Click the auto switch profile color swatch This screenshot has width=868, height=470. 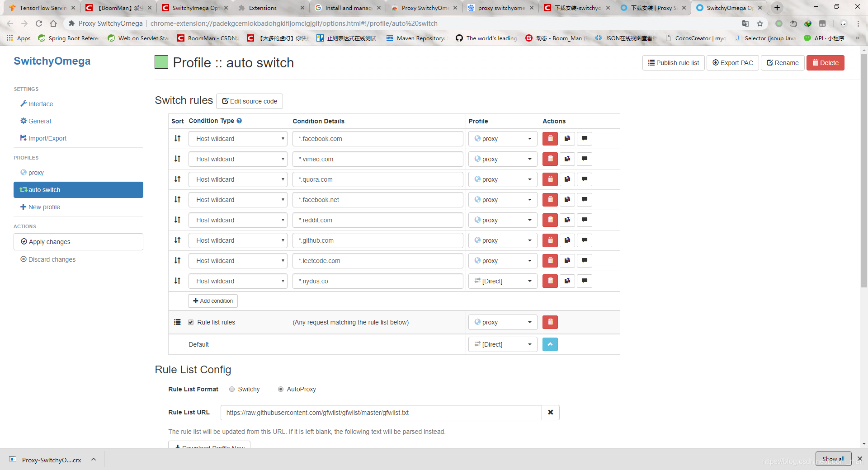(161, 62)
